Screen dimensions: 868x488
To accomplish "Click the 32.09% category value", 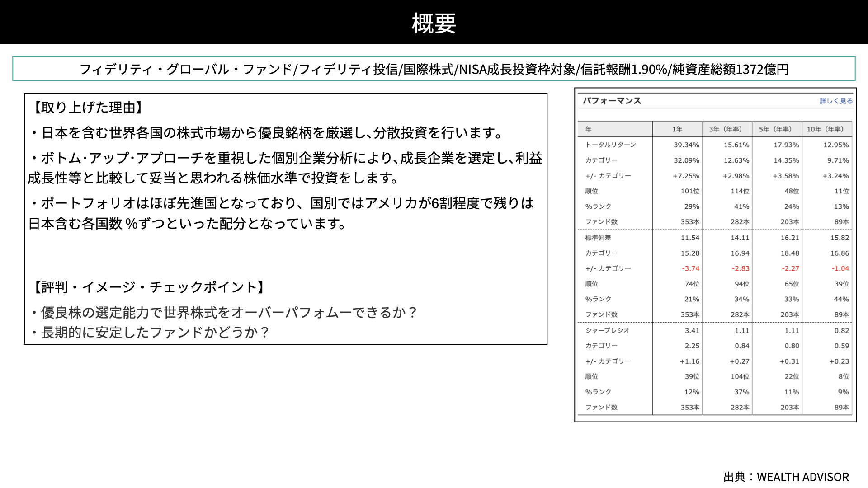I will click(x=686, y=160).
